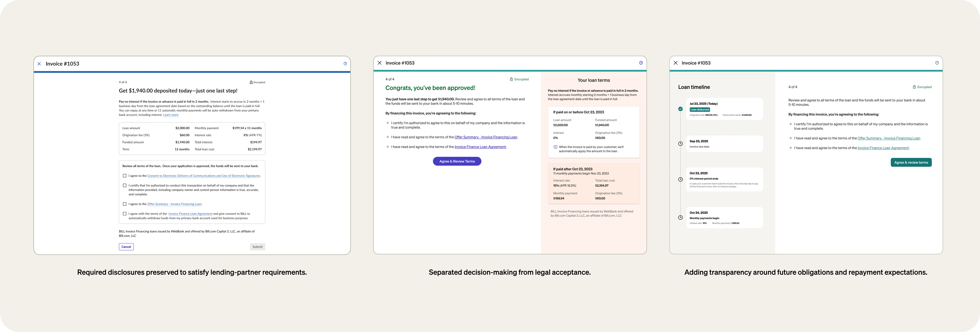Screen dimensions: 980x332
Task: Click the Cancel button
Action: pyautogui.click(x=126, y=247)
